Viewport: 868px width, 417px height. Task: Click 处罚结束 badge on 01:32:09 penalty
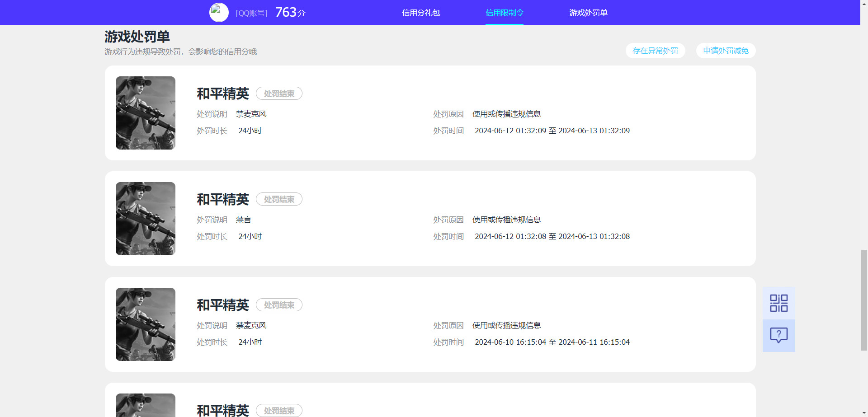pyautogui.click(x=279, y=94)
